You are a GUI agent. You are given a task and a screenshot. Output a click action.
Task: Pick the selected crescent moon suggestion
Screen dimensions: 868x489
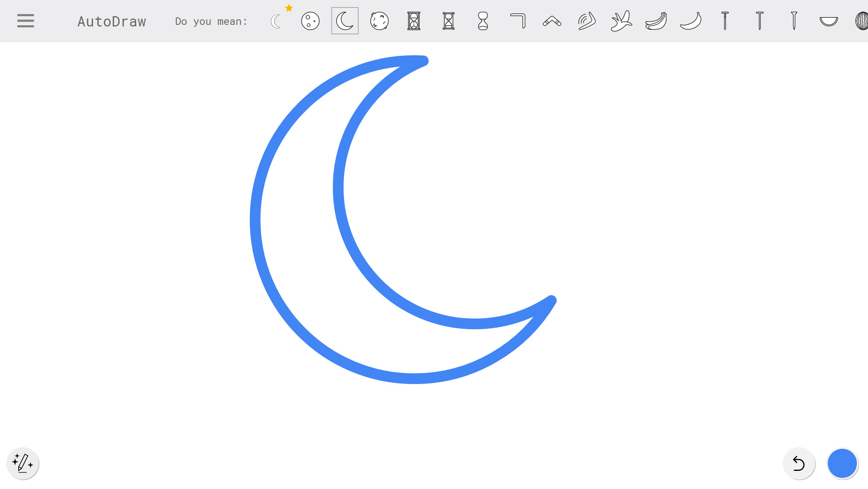(x=345, y=21)
